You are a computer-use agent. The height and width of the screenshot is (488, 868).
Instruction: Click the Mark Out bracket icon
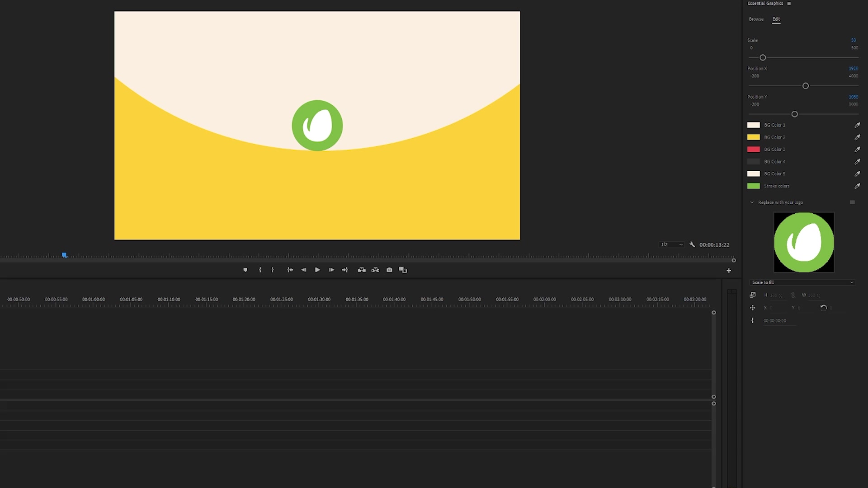click(272, 270)
